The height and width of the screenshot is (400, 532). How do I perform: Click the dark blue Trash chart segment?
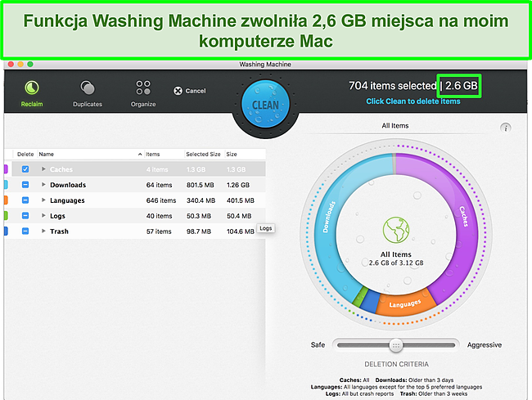point(369,301)
